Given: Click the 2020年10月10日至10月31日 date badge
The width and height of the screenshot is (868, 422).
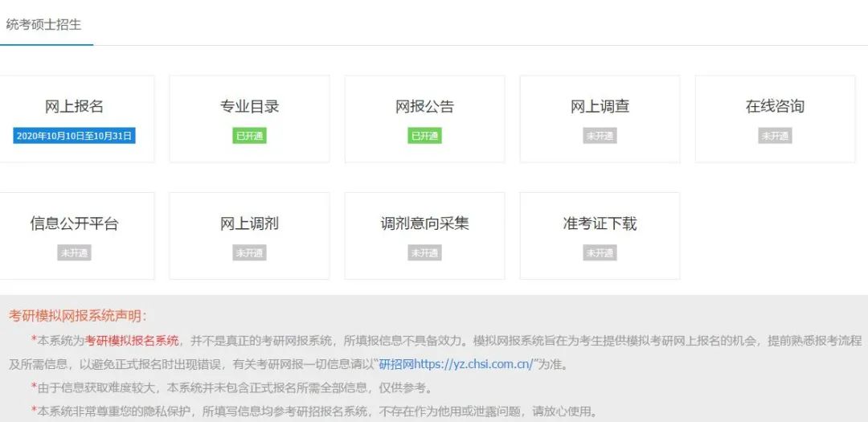Looking at the screenshot, I should point(74,136).
